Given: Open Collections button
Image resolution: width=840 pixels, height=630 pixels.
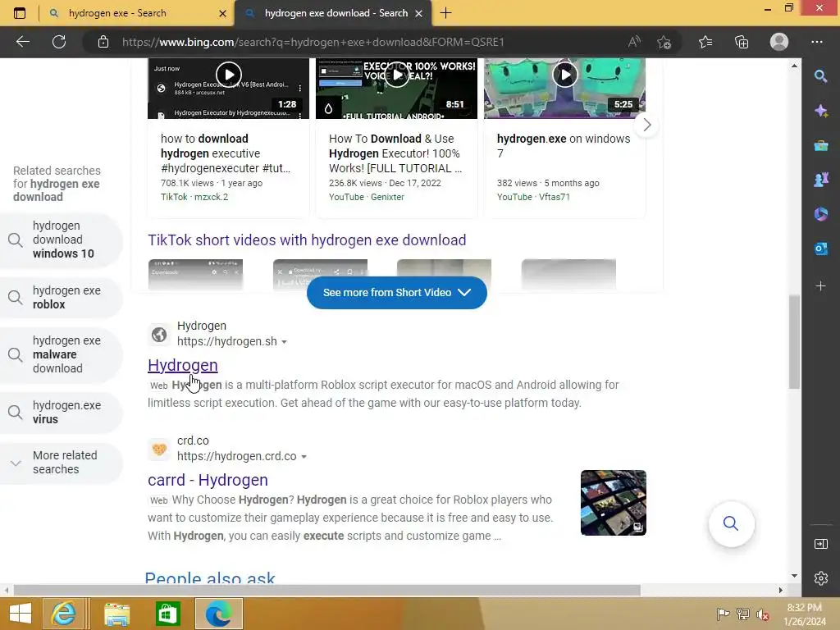Looking at the screenshot, I should click(x=742, y=42).
